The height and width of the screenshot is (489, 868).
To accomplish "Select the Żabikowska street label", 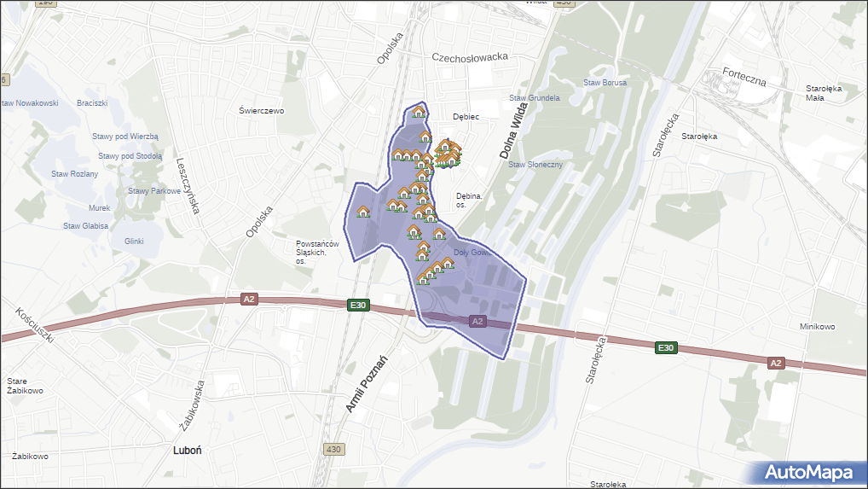I will pyautogui.click(x=192, y=406).
